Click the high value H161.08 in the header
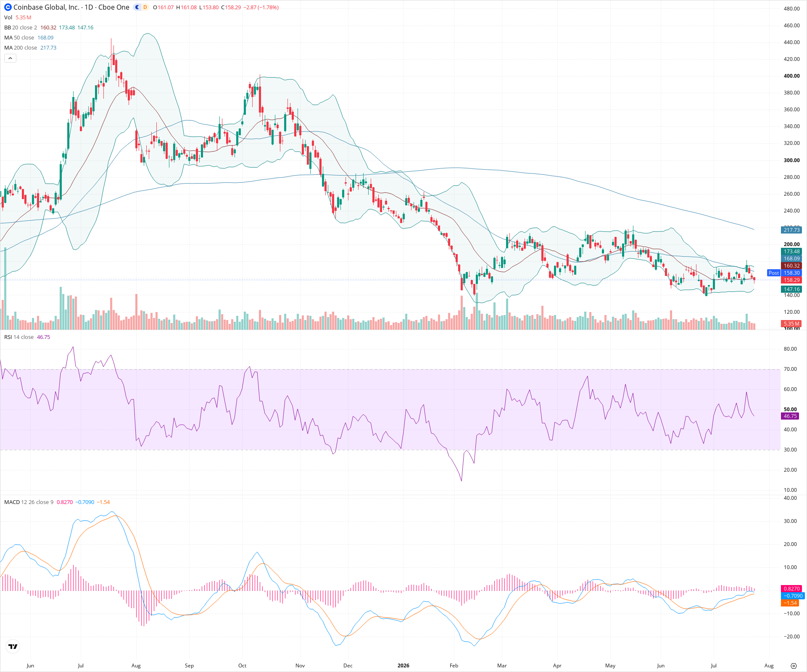 pos(186,8)
